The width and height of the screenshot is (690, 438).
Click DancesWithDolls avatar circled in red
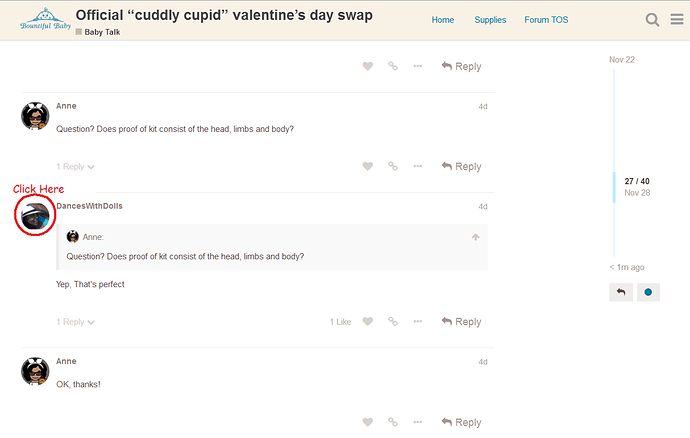[x=35, y=216]
